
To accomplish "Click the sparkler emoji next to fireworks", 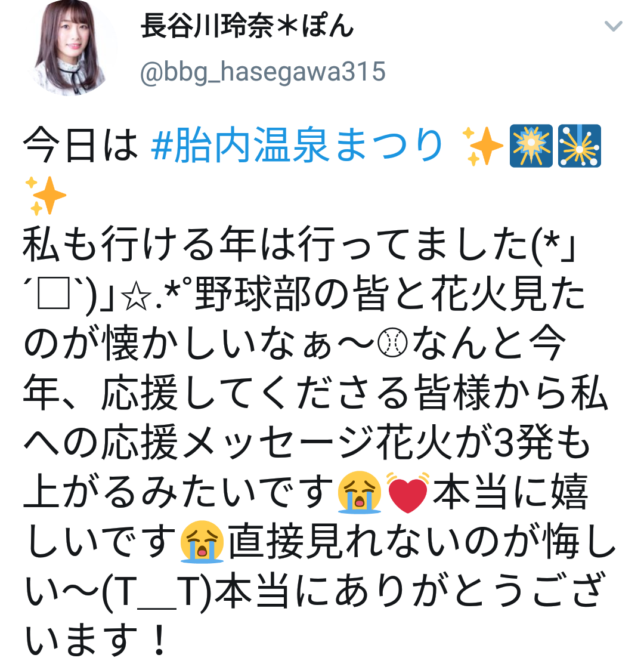I will pyautogui.click(x=580, y=146).
